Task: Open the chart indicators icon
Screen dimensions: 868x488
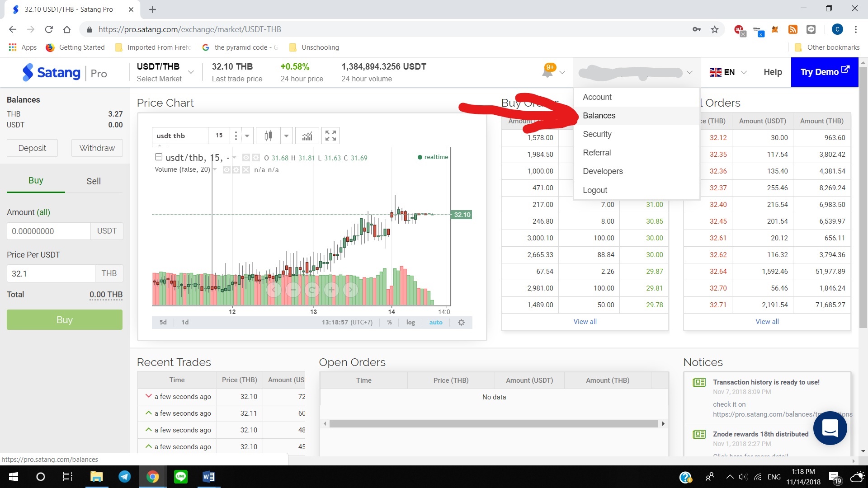Action: pyautogui.click(x=307, y=136)
